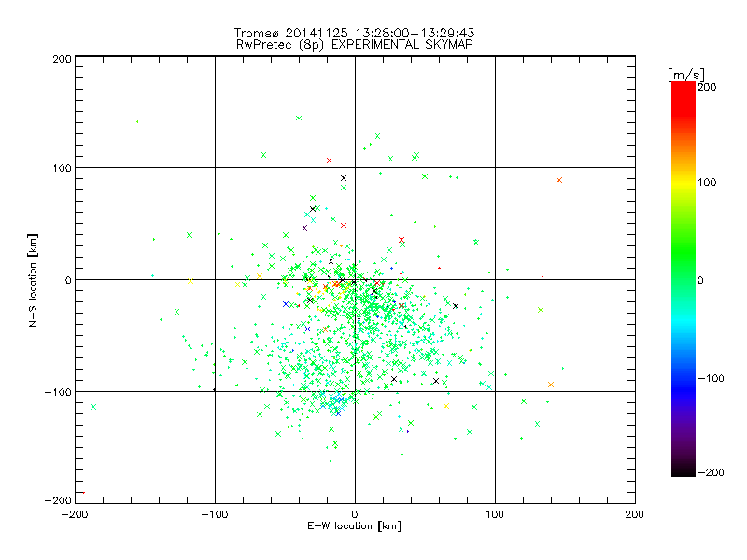This screenshot has height=560, width=747.
Task: Click the "[m/s]" colorbar unit label
Action: point(686,75)
